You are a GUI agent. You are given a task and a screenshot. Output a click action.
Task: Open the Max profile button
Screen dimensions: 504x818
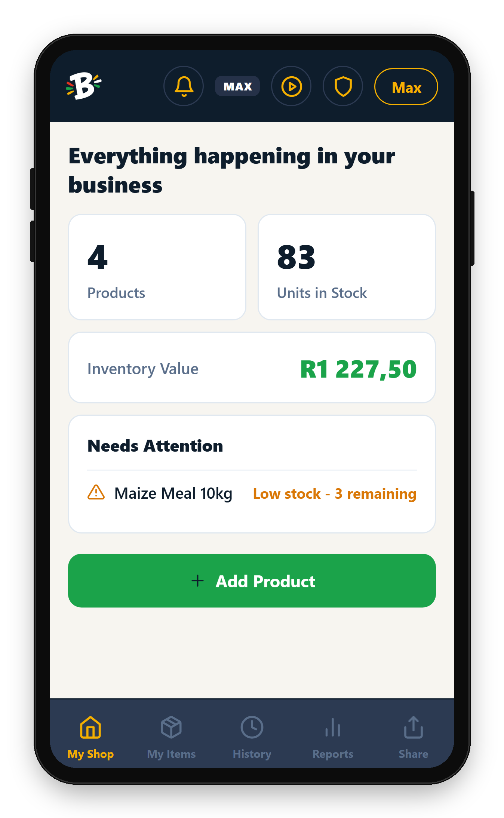pos(406,87)
